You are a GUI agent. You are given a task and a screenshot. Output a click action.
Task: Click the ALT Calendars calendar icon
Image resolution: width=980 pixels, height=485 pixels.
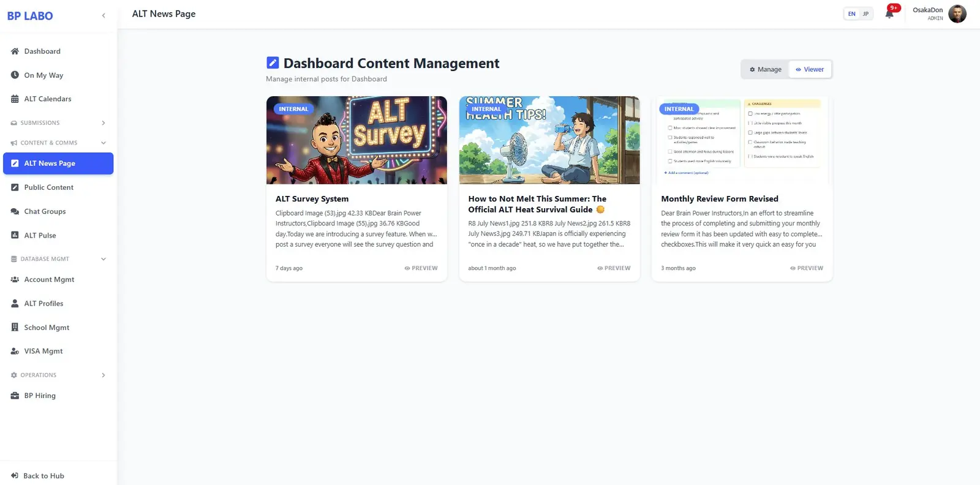click(x=15, y=99)
